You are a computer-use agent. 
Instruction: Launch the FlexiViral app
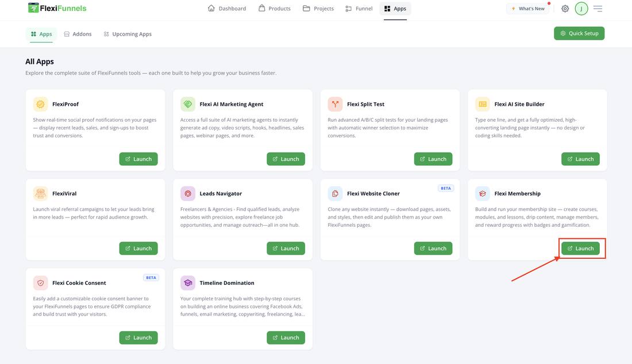tap(138, 249)
